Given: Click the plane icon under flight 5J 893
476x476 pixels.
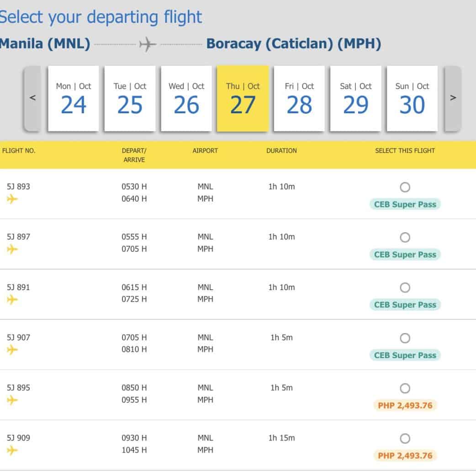Looking at the screenshot, I should pyautogui.click(x=12, y=199).
